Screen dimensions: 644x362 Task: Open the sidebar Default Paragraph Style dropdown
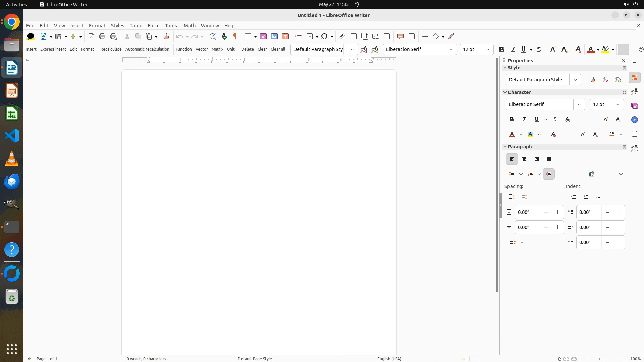[575, 80]
